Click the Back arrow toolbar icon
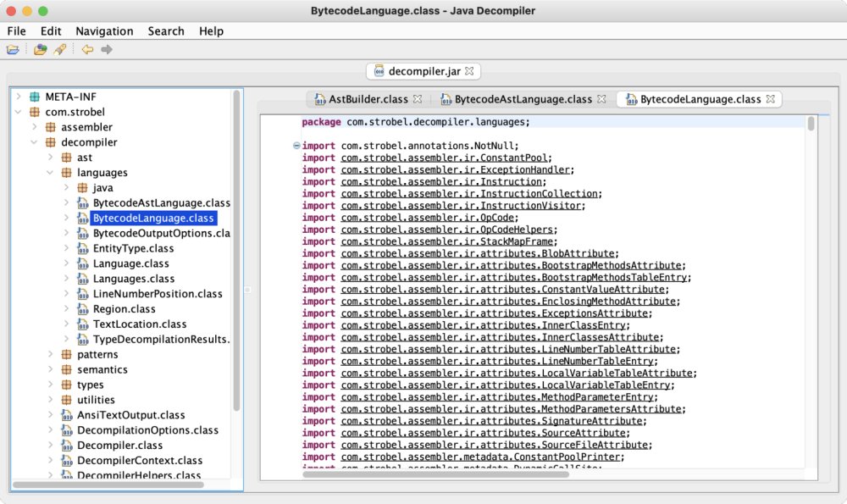This screenshot has height=504, width=847. click(x=87, y=50)
